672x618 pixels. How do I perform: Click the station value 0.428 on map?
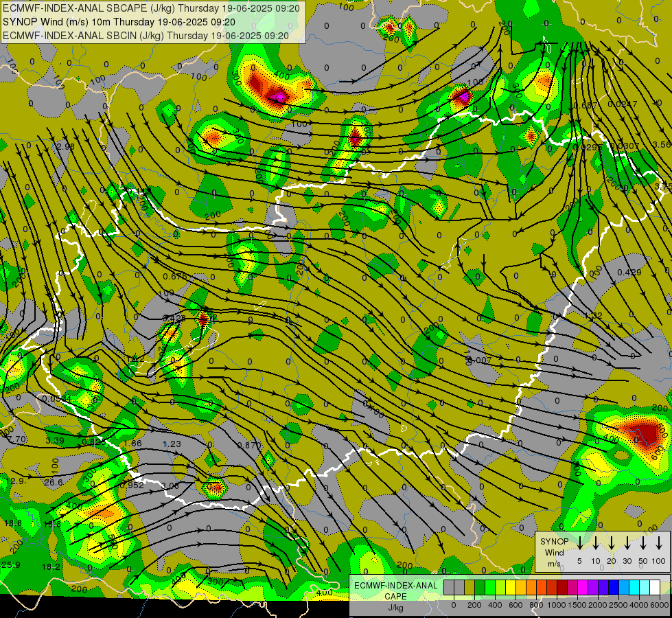pos(174,318)
